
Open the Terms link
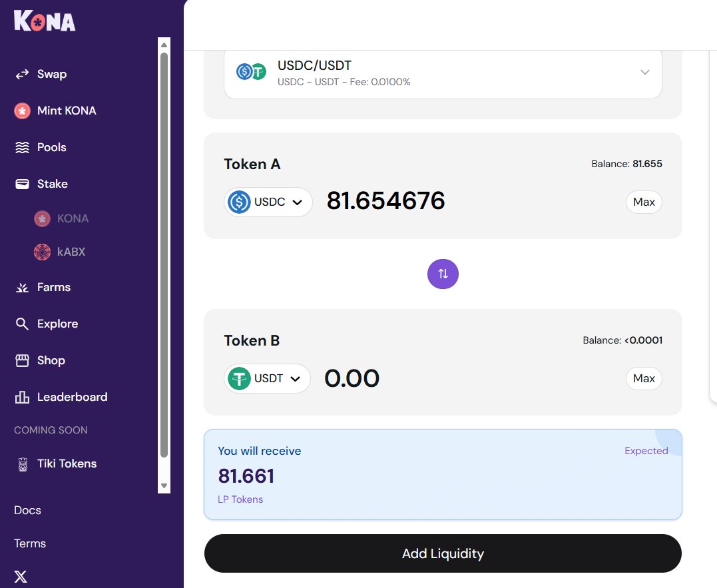tap(30, 543)
